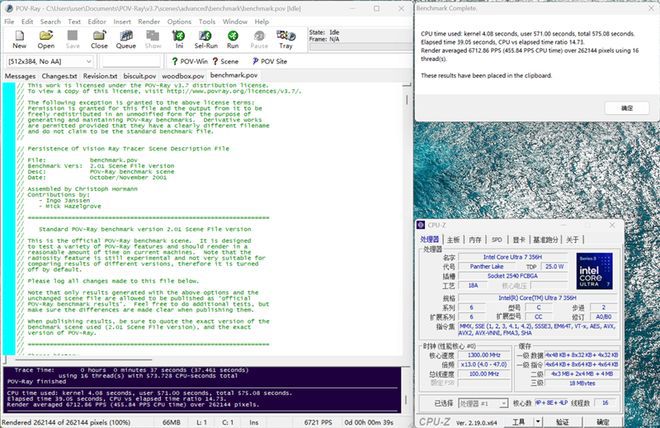This screenshot has height=428, width=660.
Task: Expand the CPU-Z tools button dropdown arrow
Action: pos(538,421)
